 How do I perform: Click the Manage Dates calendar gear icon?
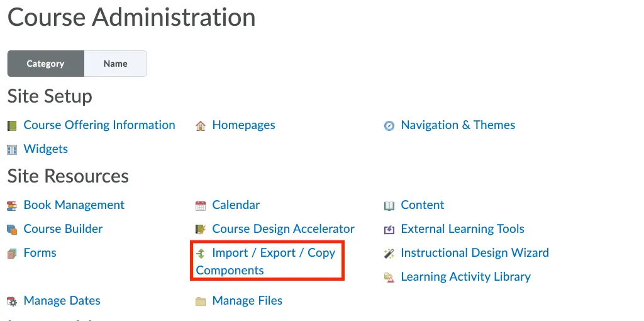(12, 301)
